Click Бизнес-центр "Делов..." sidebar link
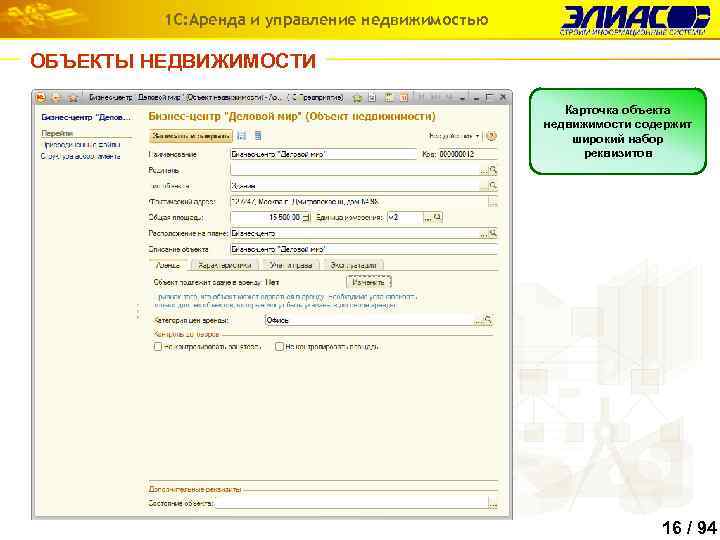The height and width of the screenshot is (540, 720). [86, 117]
